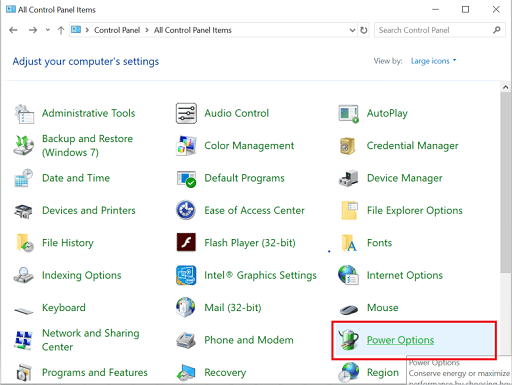Open the Power Options battery icon
The height and width of the screenshot is (385, 512).
tap(349, 340)
